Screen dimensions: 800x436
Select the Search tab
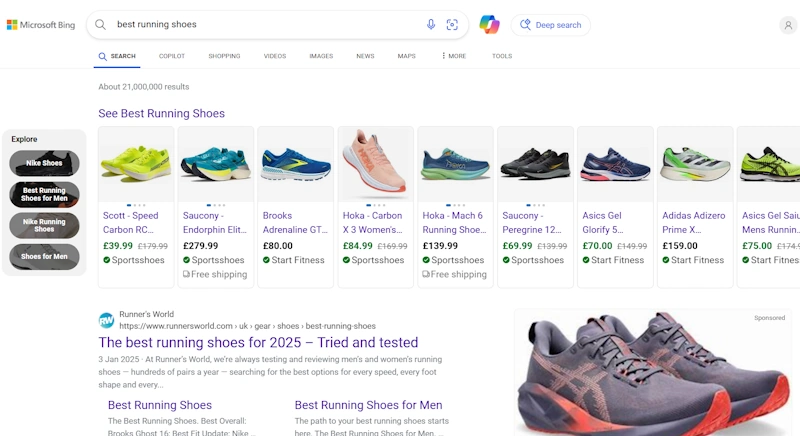click(117, 56)
